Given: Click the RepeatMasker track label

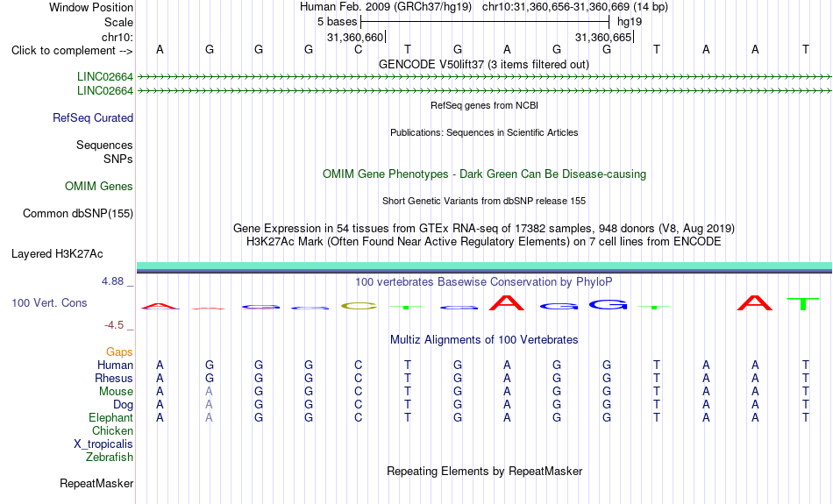Looking at the screenshot, I should coord(96,484).
